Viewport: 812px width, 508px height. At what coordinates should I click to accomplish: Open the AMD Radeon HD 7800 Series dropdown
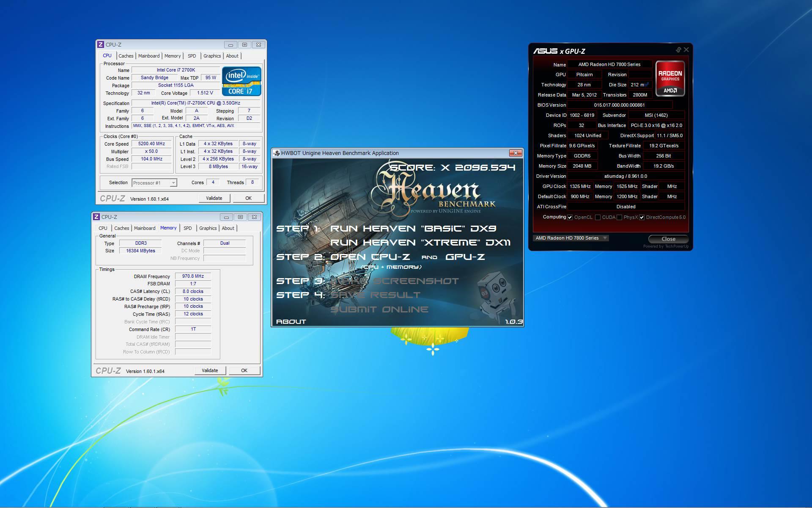click(571, 238)
